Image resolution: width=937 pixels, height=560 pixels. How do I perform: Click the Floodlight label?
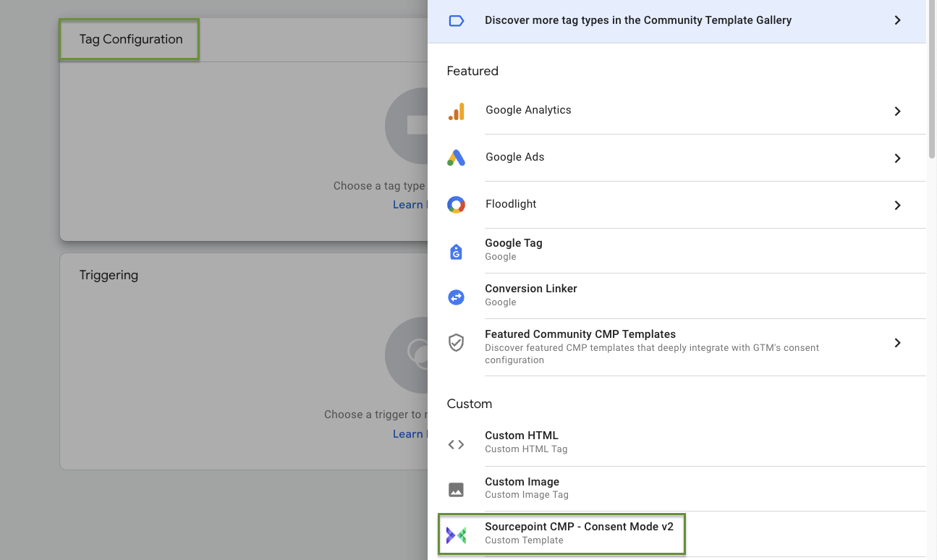(x=511, y=204)
